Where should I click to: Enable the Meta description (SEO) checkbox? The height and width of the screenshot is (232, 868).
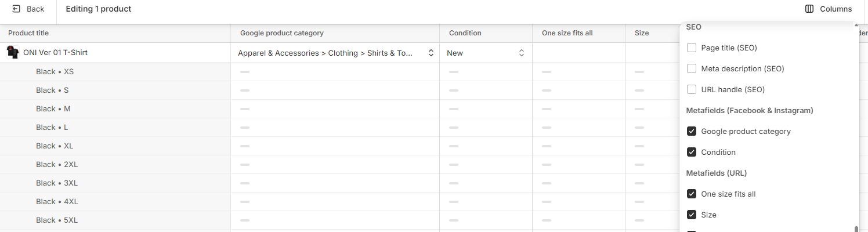[x=692, y=68]
